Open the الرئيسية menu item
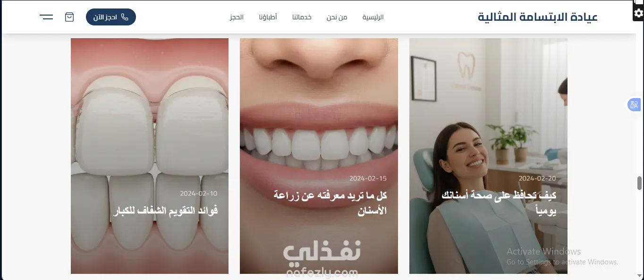This screenshot has width=644, height=280. pyautogui.click(x=373, y=17)
